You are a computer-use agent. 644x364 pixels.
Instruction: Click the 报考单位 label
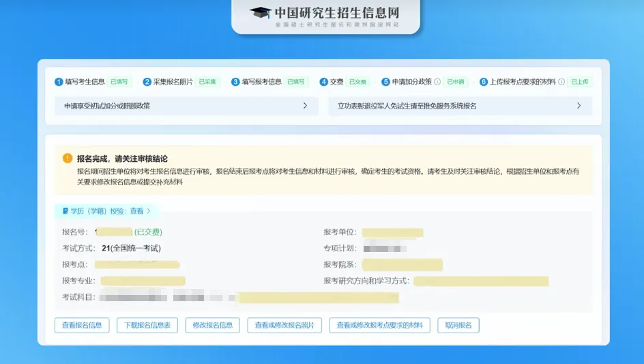pos(340,232)
